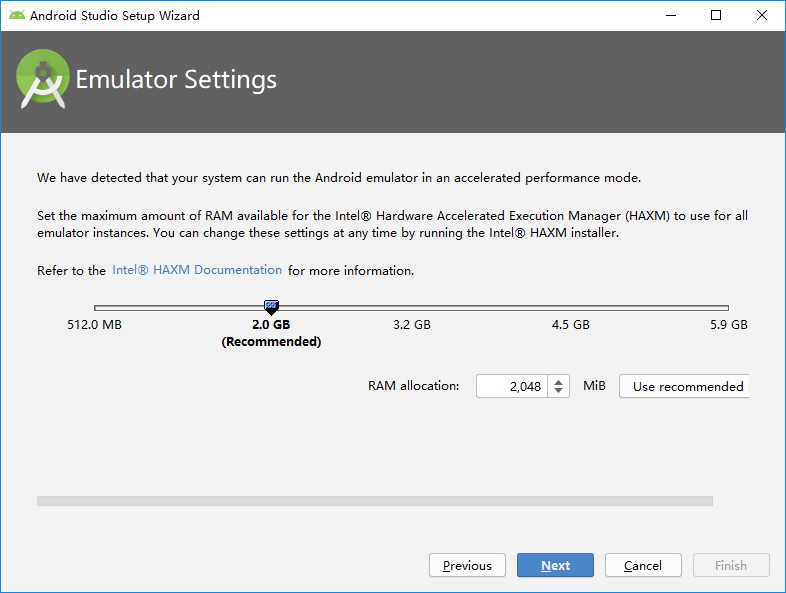Screen dimensions: 786x593
Task: Decrease RAM allocation with the down arrow
Action: [x=558, y=391]
